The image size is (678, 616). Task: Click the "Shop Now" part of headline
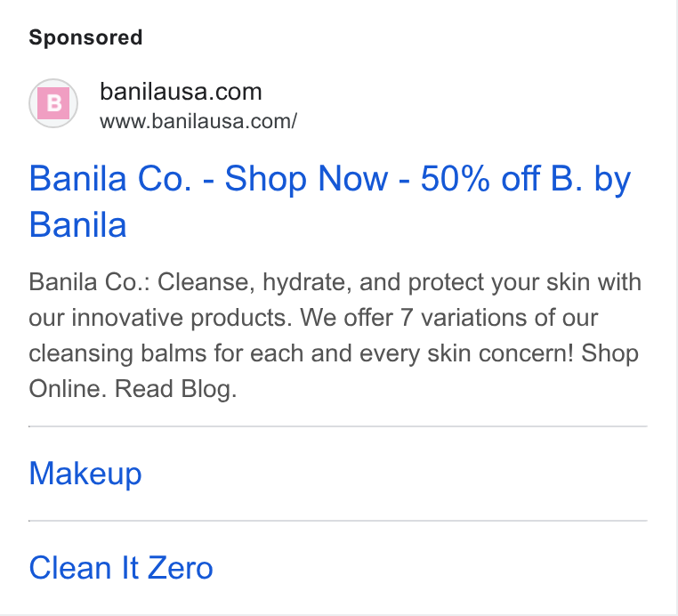(x=307, y=178)
